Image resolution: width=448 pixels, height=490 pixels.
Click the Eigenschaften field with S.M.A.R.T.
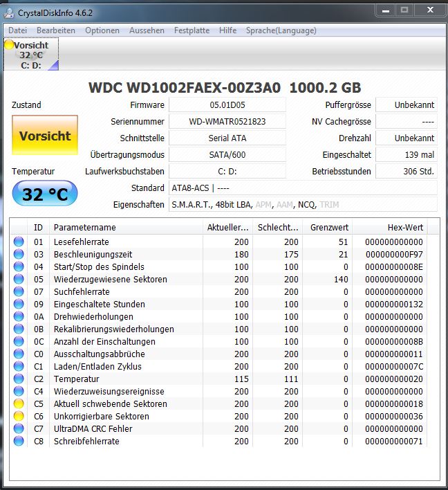coord(303,204)
